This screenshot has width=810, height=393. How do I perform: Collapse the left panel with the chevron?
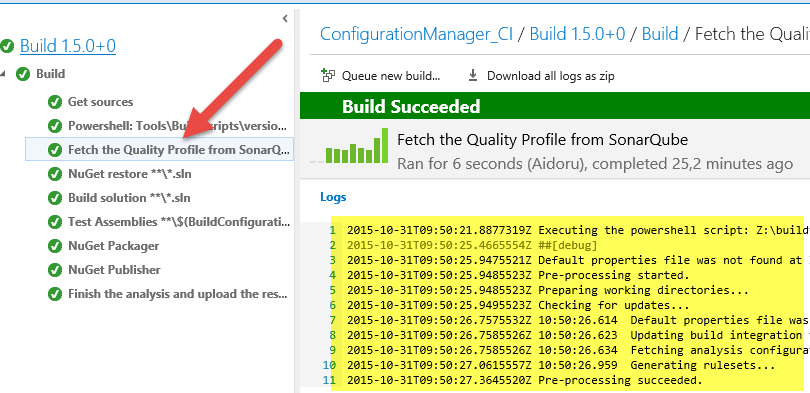[285, 19]
